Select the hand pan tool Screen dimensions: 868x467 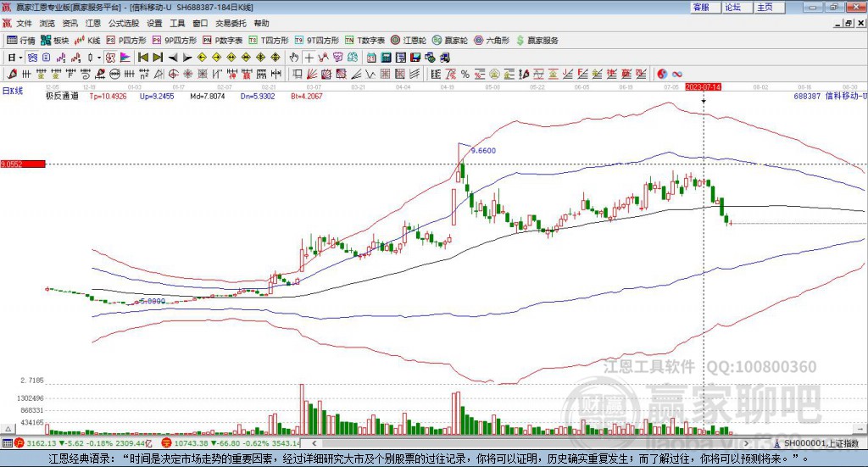click(294, 58)
